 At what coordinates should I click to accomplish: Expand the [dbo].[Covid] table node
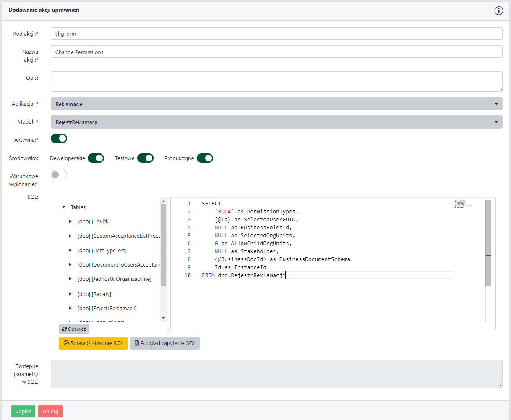70,221
